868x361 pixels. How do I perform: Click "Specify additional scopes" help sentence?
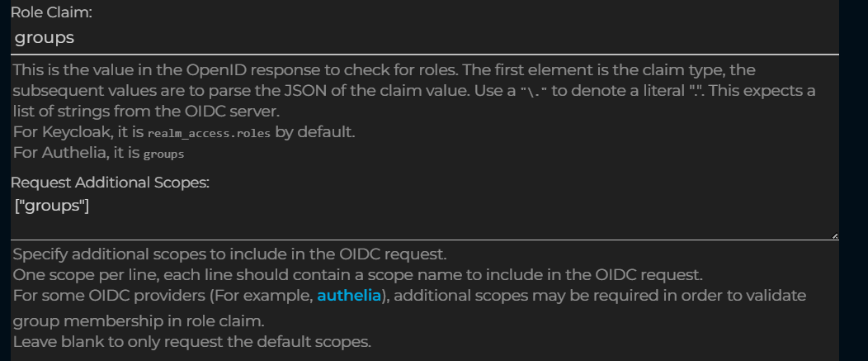(x=229, y=253)
